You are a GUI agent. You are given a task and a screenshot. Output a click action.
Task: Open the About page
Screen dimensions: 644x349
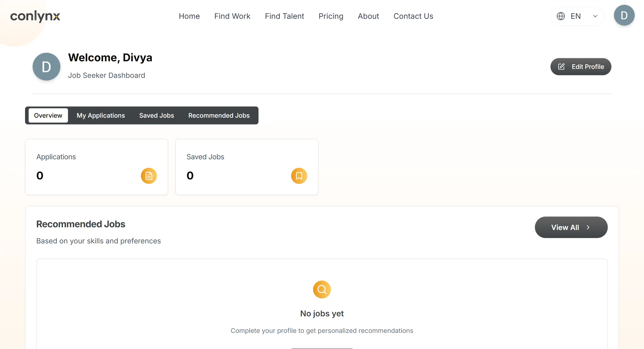(368, 16)
